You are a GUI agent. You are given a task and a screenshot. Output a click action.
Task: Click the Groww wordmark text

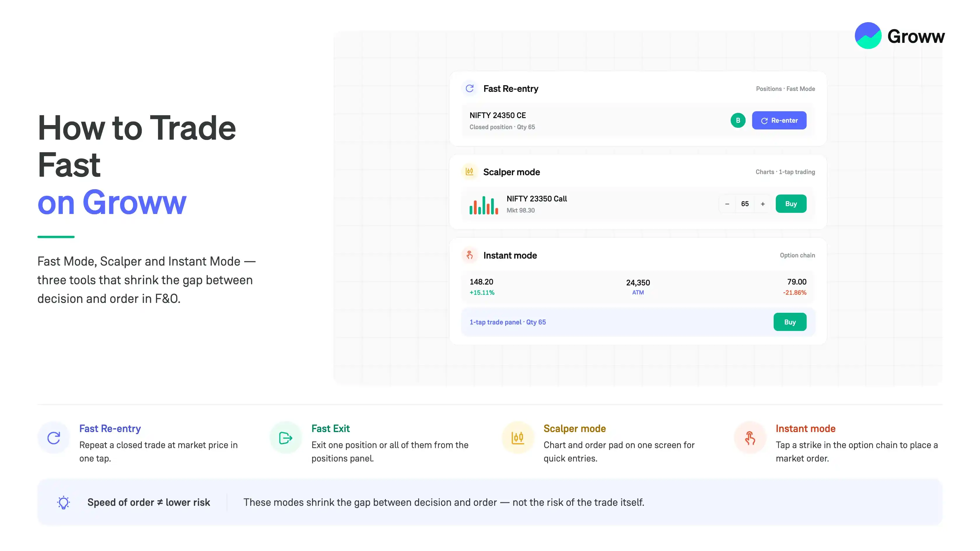pyautogui.click(x=916, y=36)
